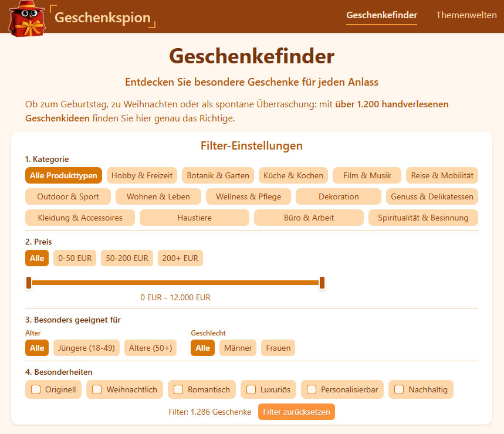Select the Alle Produkttypen category
This screenshot has height=434, width=504.
(x=63, y=175)
